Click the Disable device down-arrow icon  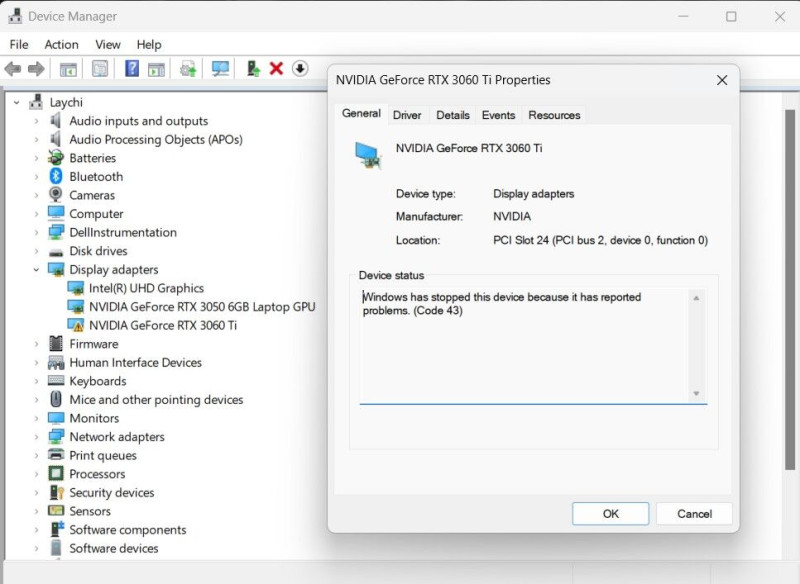click(300, 68)
